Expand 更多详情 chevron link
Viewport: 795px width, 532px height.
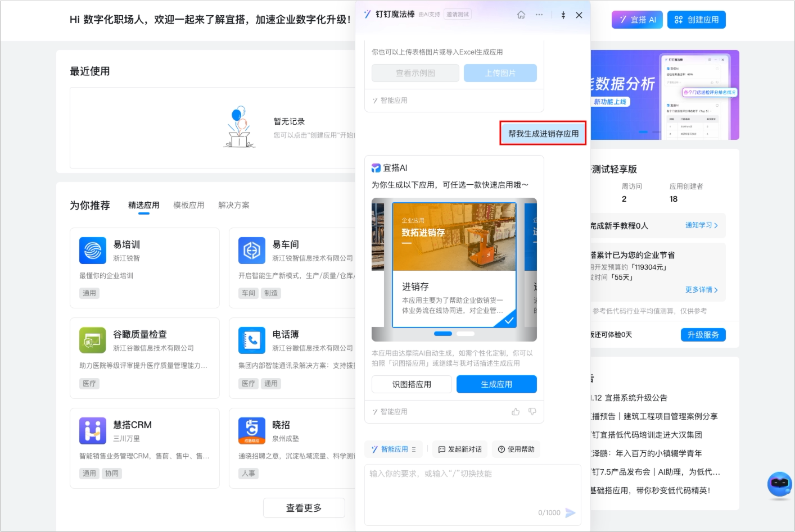pyautogui.click(x=702, y=290)
